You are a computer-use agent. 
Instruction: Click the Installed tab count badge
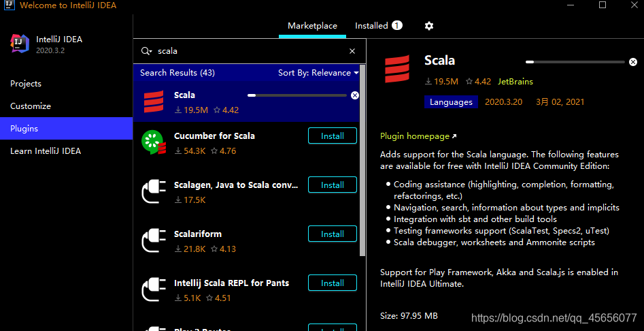click(x=396, y=25)
